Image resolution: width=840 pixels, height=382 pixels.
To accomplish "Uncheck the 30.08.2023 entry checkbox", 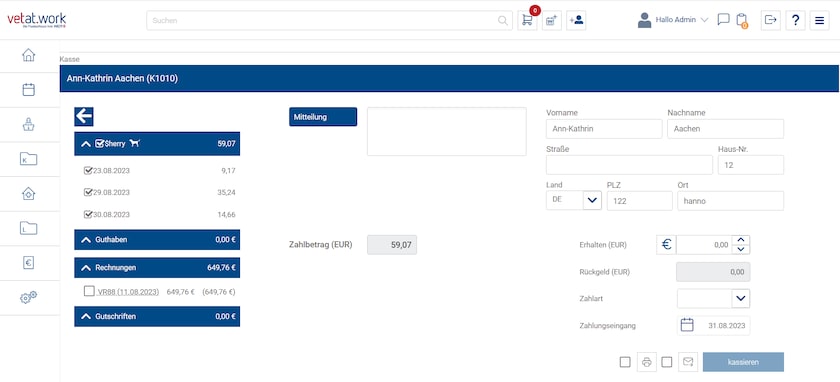I will pos(88,214).
